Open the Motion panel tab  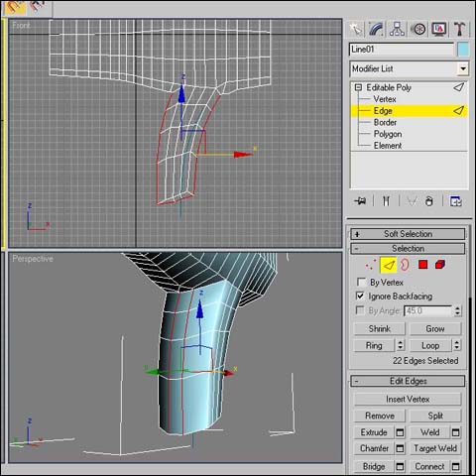click(418, 30)
